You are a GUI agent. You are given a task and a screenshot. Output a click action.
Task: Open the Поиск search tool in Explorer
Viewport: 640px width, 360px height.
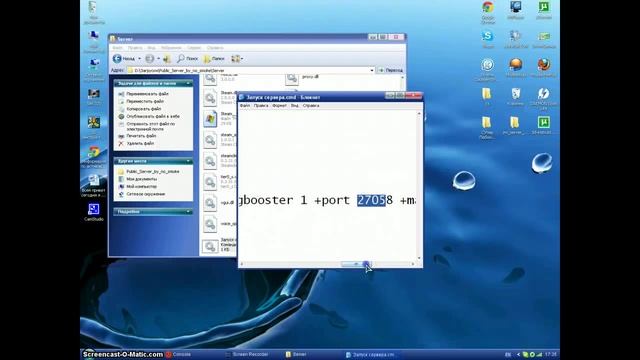[x=187, y=59]
